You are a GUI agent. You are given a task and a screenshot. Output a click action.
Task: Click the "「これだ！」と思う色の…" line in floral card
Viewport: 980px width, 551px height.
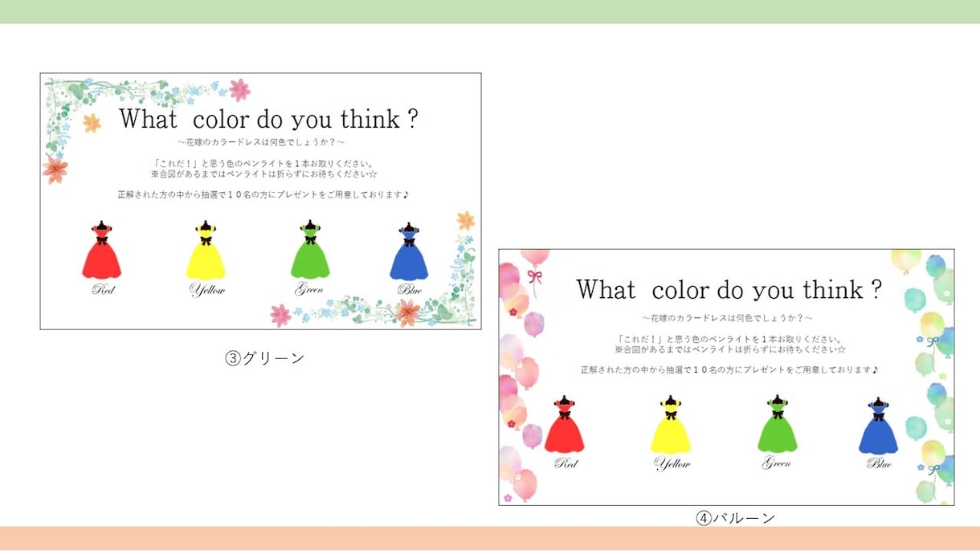(x=262, y=163)
